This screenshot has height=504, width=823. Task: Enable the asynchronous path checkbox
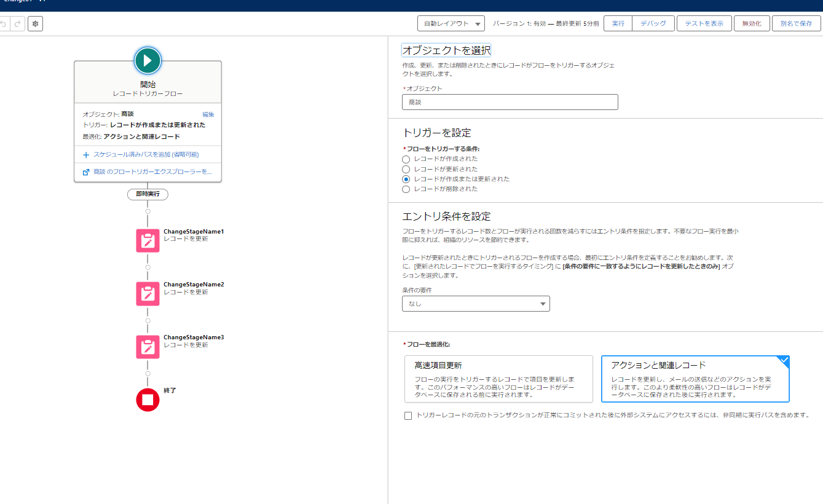(408, 415)
